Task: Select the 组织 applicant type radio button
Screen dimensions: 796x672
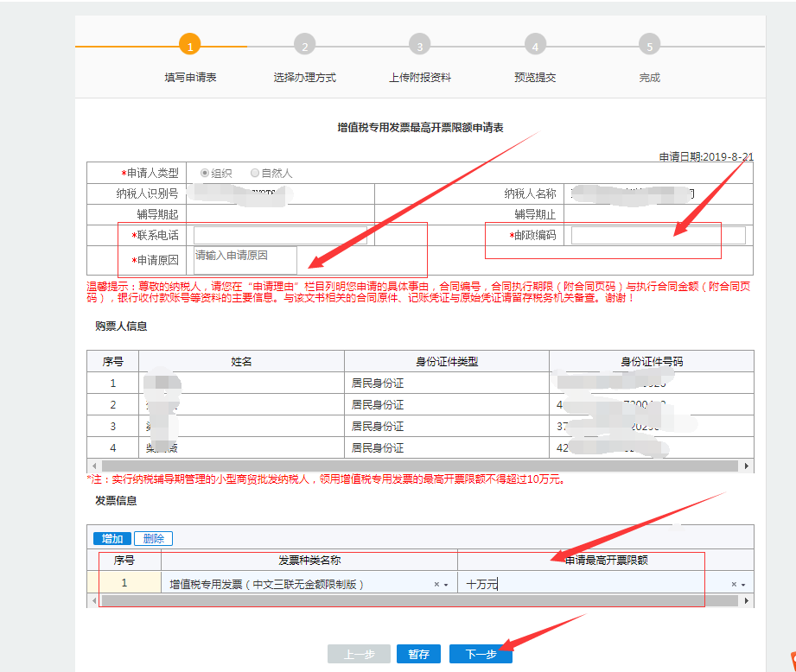Action: click(x=206, y=173)
